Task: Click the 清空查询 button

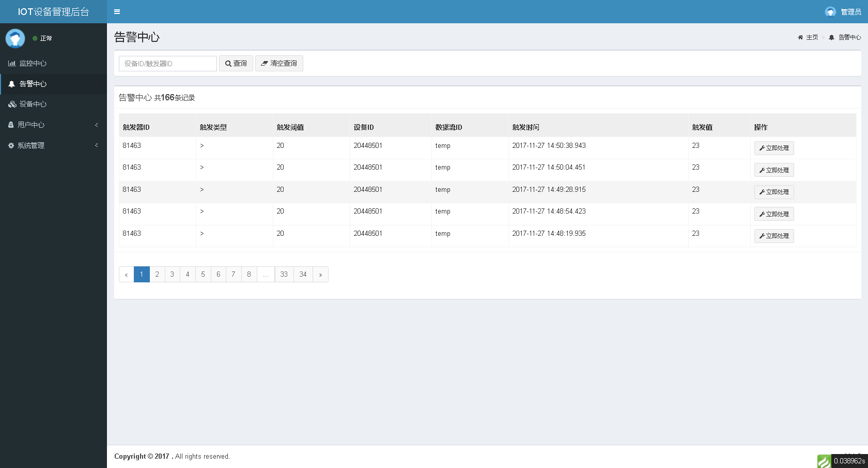Action: [x=279, y=63]
